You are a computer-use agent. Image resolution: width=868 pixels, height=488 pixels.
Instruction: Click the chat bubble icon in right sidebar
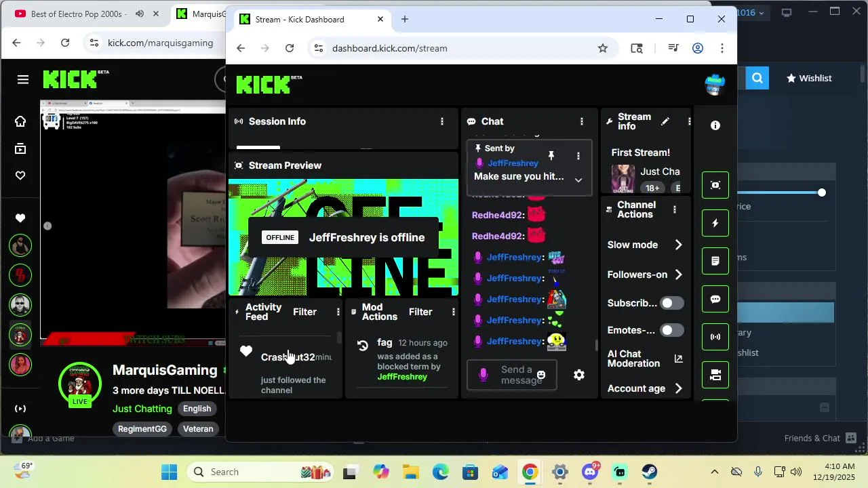click(715, 299)
